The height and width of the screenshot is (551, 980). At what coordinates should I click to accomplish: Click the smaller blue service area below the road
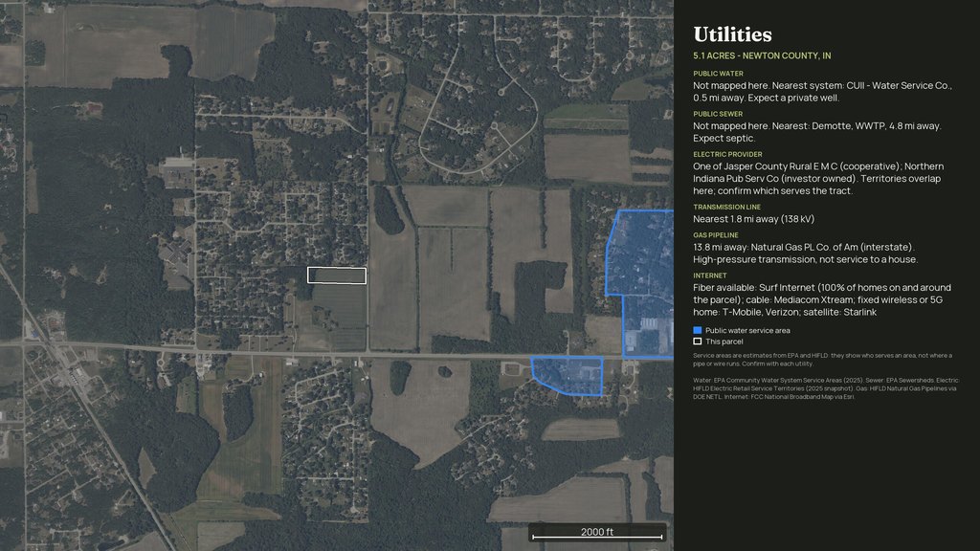pyautogui.click(x=568, y=375)
